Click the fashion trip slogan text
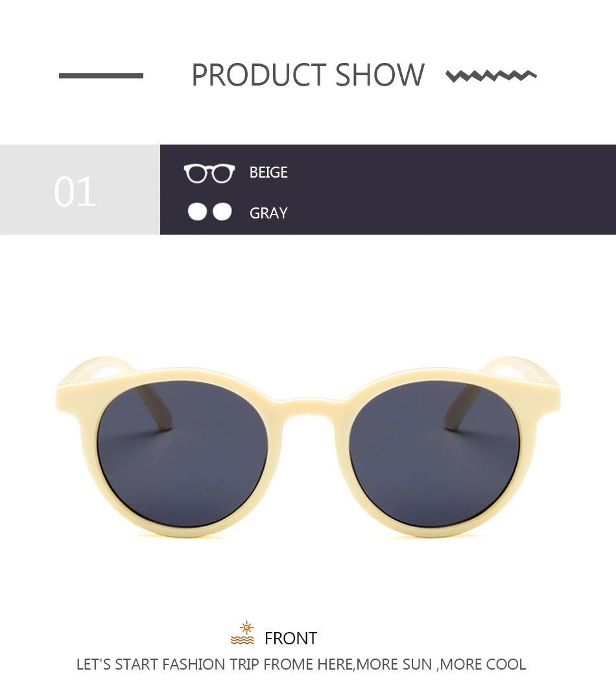Image resolution: width=616 pixels, height=691 pixels. click(x=301, y=664)
